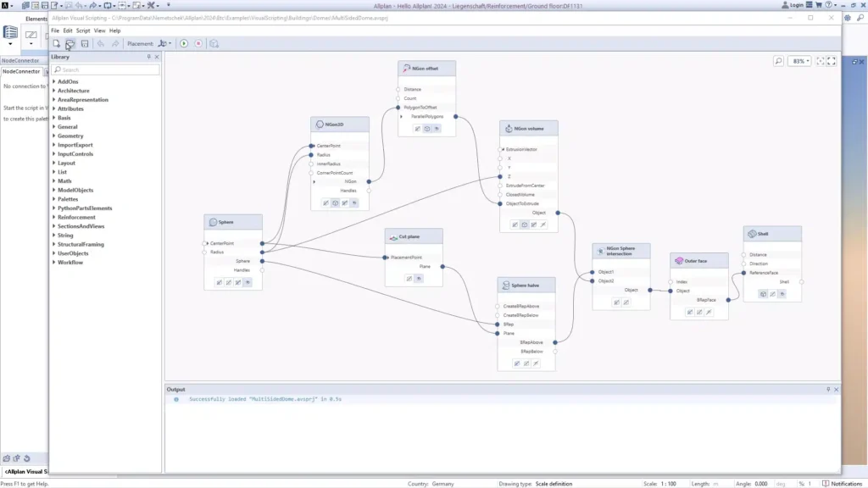Screen dimensions: 868x488
Task: Click the red stop recording icon
Action: coord(199,43)
